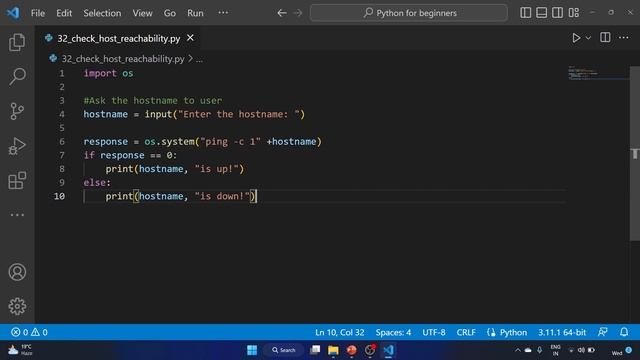Click line number 6 in gutter
The image size is (640, 360).
pyautogui.click(x=62, y=142)
